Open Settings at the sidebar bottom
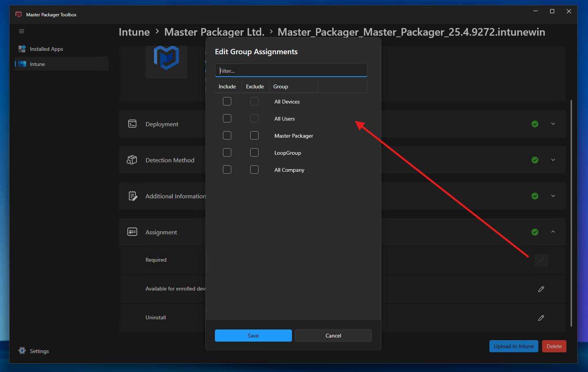This screenshot has height=372, width=588. pyautogui.click(x=34, y=351)
